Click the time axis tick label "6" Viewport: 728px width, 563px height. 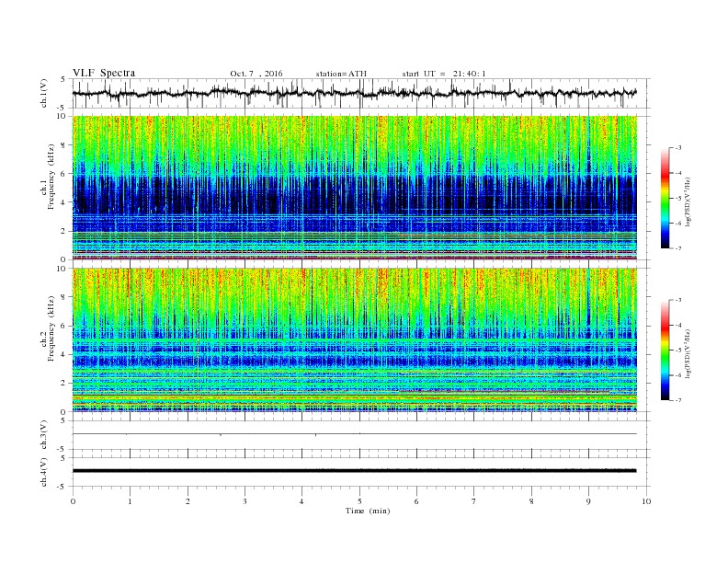[417, 501]
